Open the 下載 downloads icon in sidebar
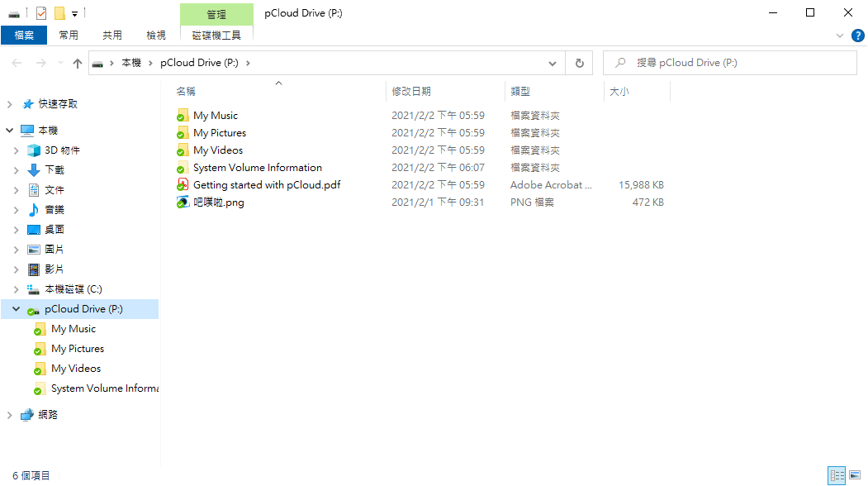This screenshot has height=486, width=868. 34,170
